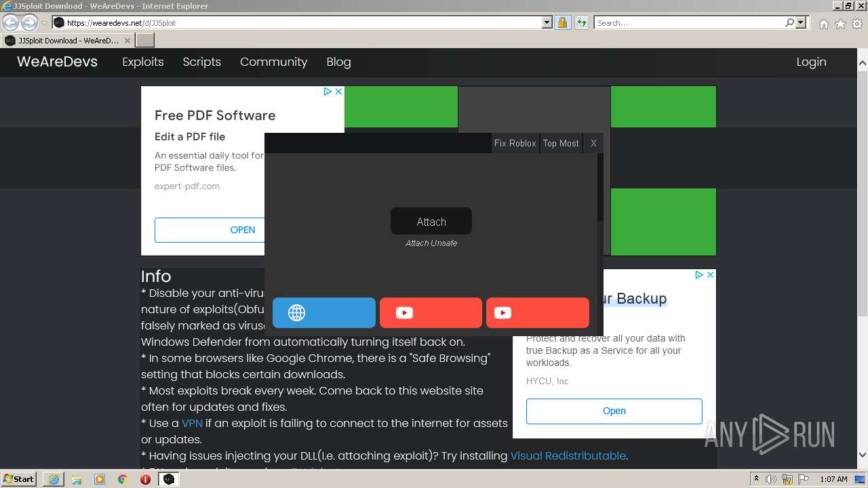Open the Tools gear icon
Viewport: 868px width, 488px height.
coord(856,24)
